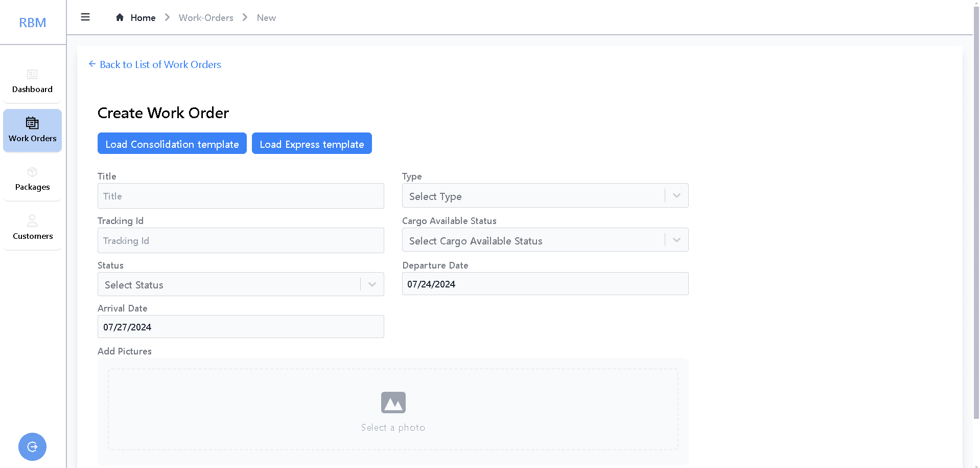Open Customers in the sidebar

point(32,228)
